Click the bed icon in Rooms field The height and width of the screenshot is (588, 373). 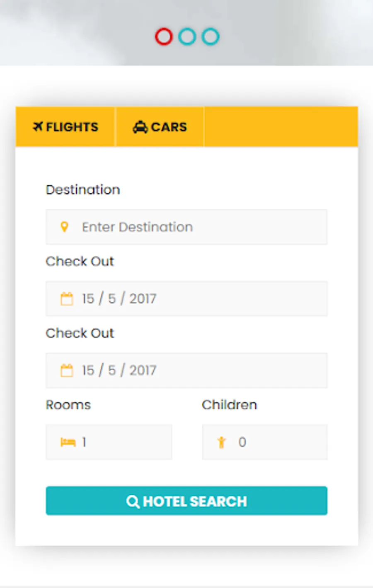[68, 442]
